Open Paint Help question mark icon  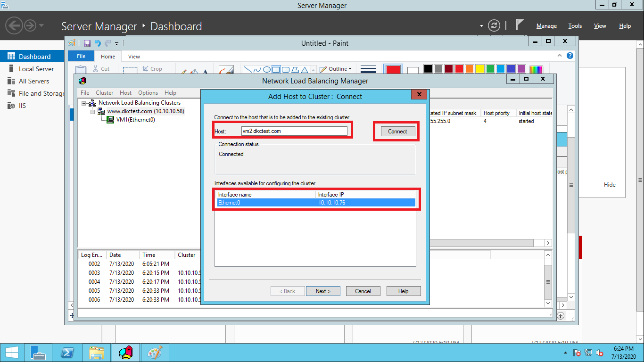(570, 56)
